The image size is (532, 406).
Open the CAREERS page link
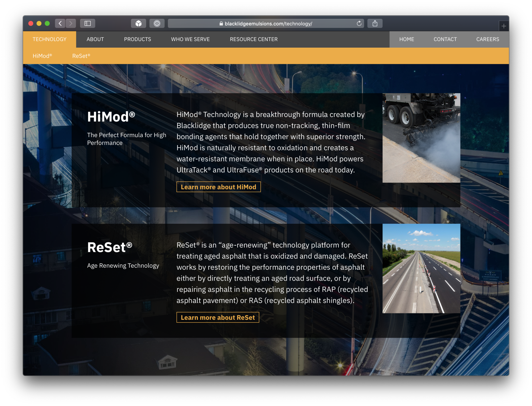[488, 39]
